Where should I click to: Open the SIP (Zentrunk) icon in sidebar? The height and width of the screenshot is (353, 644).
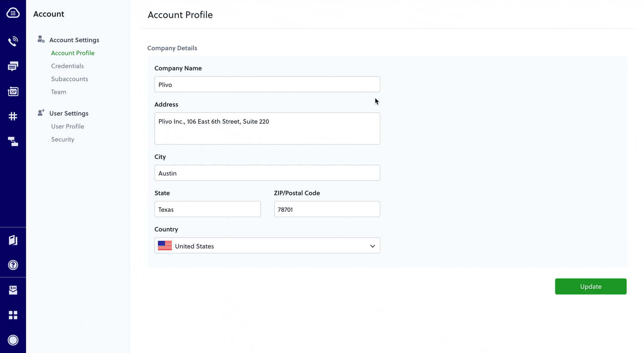13,92
